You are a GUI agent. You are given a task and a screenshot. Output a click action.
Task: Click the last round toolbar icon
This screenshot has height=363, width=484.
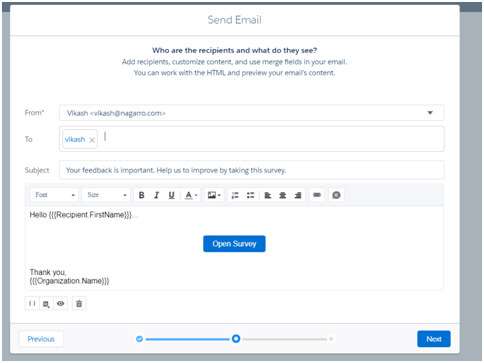point(336,195)
